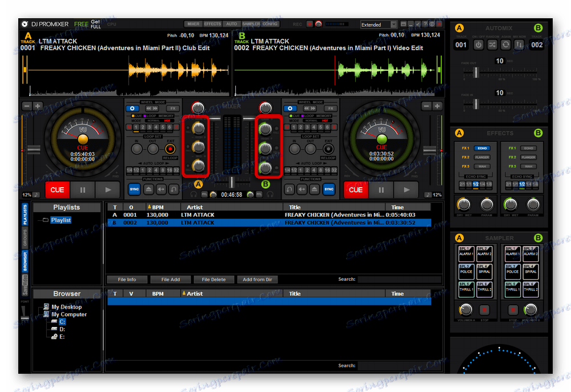Start playback on deck A
This screenshot has height=392, width=571.
click(108, 189)
